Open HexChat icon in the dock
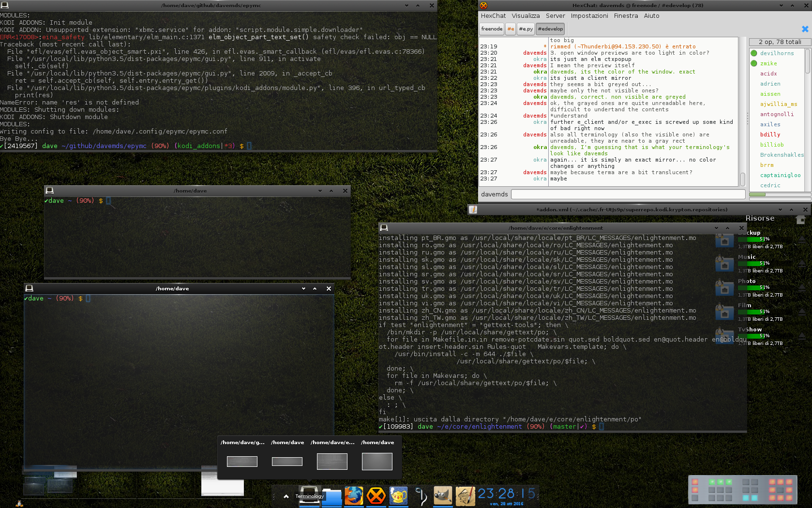 point(376,496)
